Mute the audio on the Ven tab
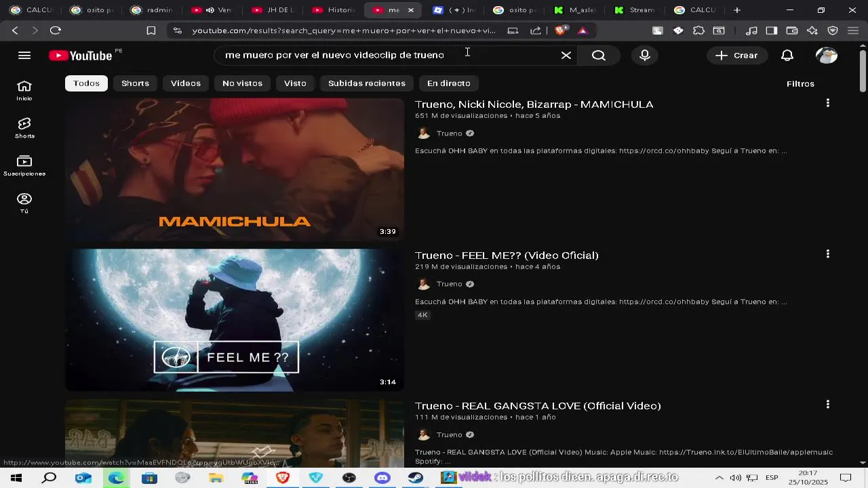 pyautogui.click(x=210, y=10)
